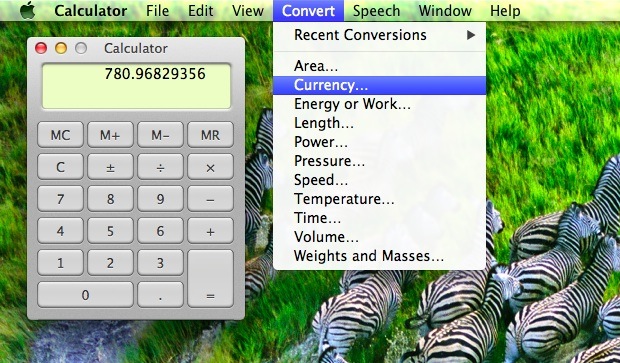Recall memory with MR button
This screenshot has width=620, height=363.
click(x=210, y=135)
